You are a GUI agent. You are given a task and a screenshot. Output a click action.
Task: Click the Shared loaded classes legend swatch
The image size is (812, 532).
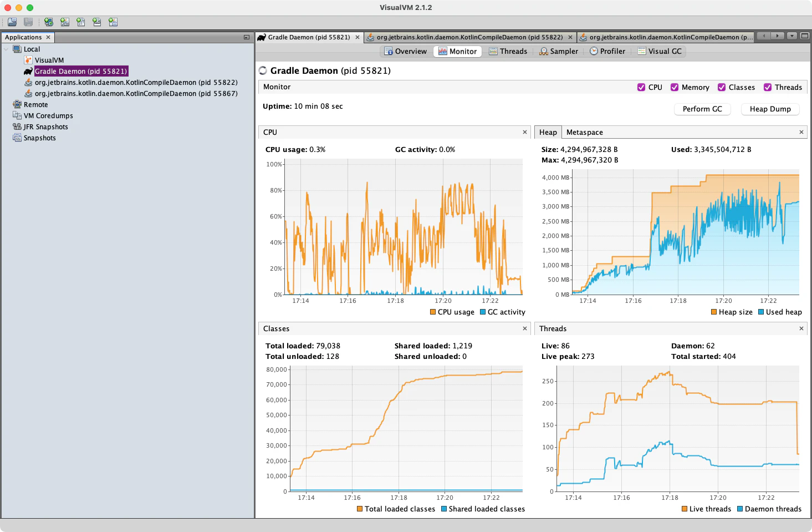coord(444,509)
